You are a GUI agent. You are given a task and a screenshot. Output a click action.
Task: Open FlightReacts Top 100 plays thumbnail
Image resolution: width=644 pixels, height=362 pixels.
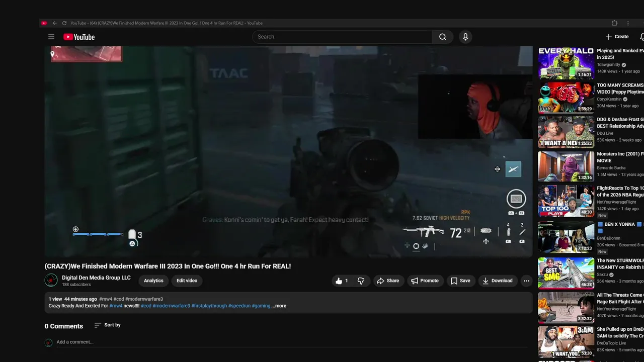pos(566,201)
